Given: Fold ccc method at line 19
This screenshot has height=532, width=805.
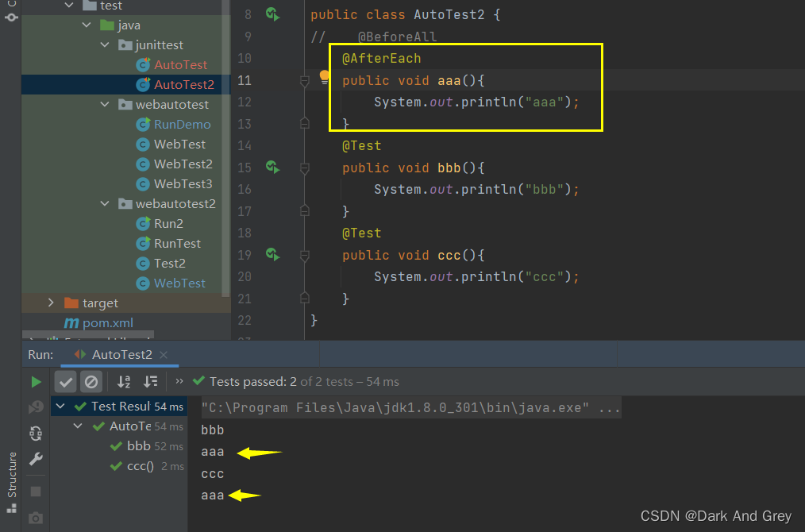Looking at the screenshot, I should 304,255.
